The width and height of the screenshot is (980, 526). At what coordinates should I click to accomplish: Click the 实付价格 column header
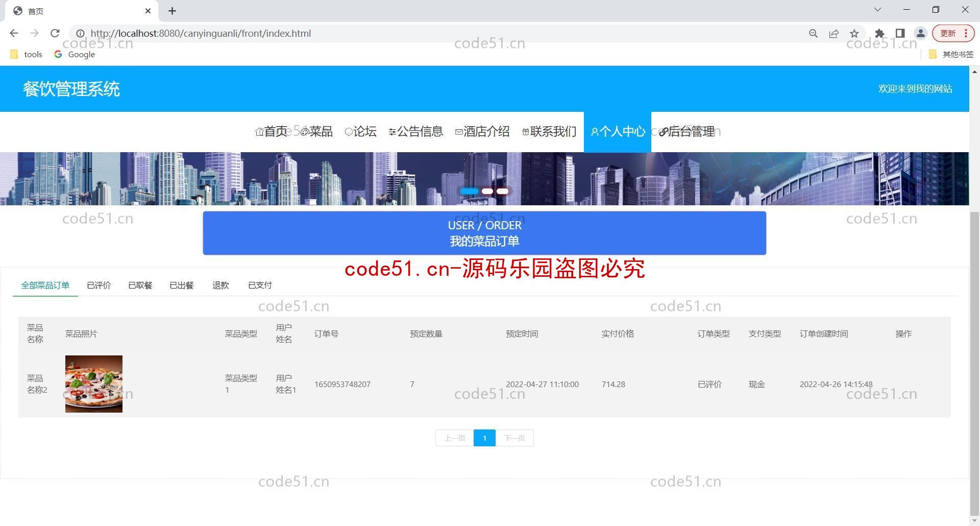618,334
